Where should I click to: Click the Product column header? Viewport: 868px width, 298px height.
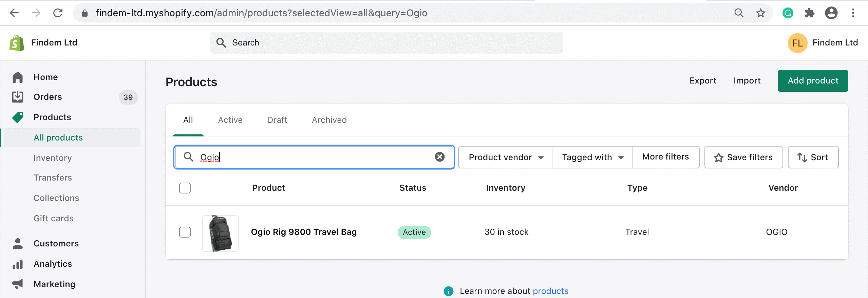point(268,188)
